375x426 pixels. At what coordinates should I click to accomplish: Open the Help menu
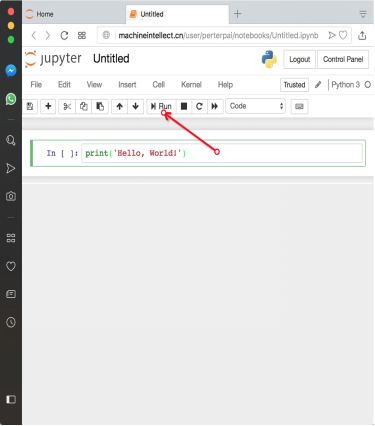(x=225, y=85)
